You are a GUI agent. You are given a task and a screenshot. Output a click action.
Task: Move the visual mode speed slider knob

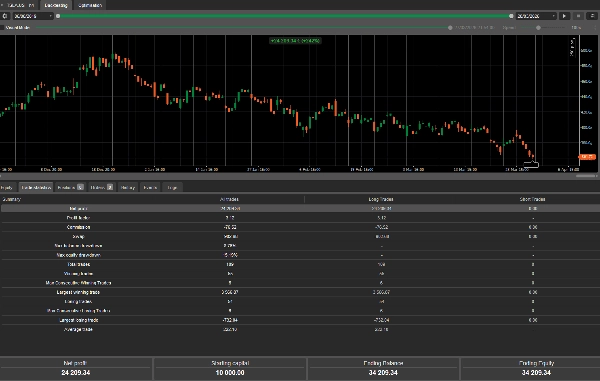538,28
